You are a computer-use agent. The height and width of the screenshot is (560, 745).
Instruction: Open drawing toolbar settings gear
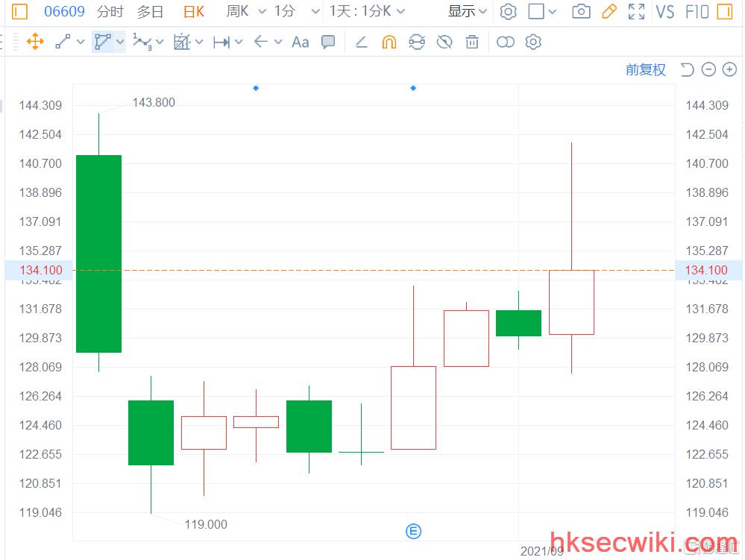[533, 42]
